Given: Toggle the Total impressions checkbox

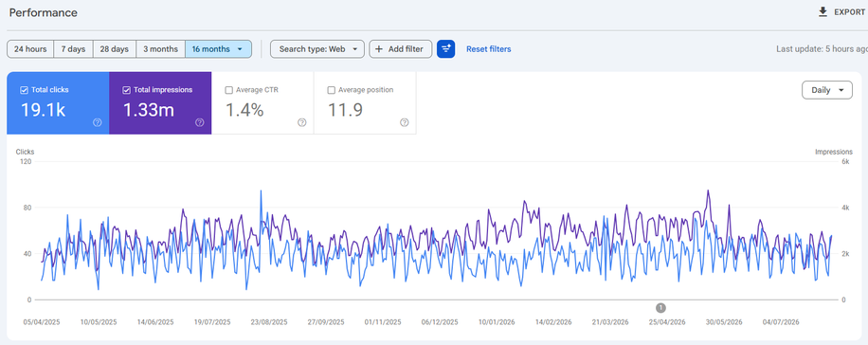Looking at the screenshot, I should [126, 90].
